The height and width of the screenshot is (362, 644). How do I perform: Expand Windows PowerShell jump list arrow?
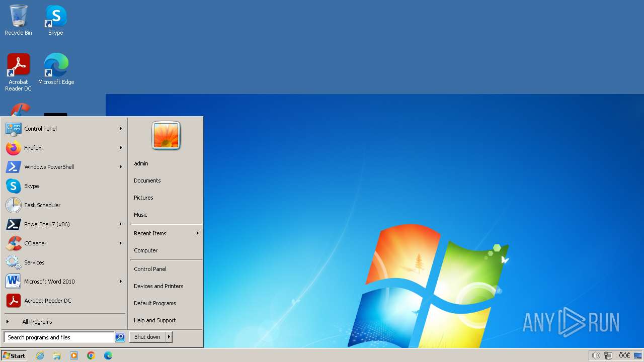[x=121, y=167]
